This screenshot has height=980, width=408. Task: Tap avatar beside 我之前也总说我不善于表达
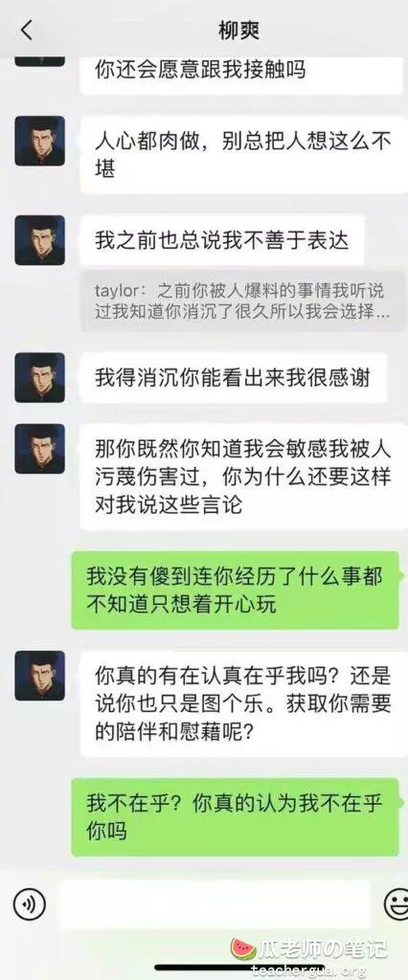pos(39,240)
